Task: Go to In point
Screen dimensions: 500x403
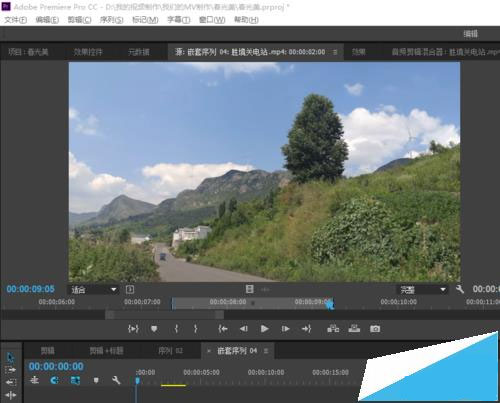Action: [x=223, y=329]
